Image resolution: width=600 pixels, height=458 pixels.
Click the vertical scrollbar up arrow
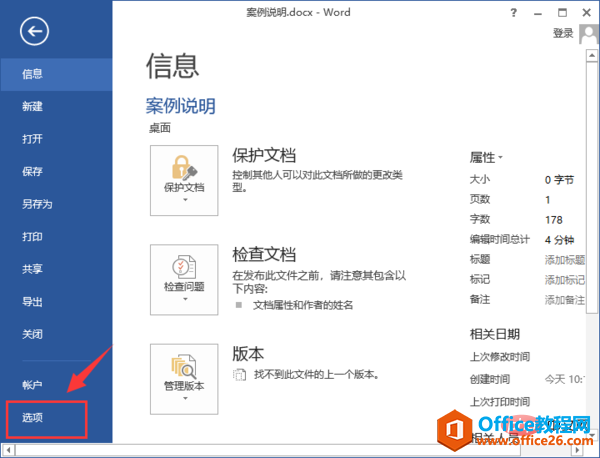(592, 56)
